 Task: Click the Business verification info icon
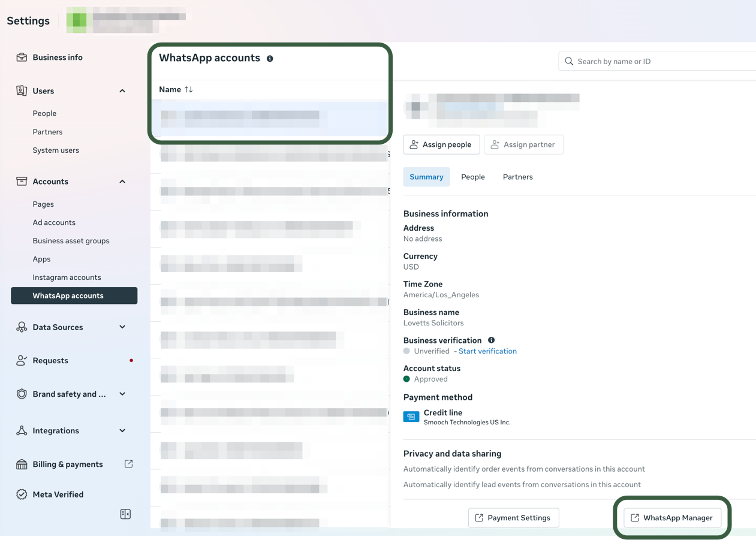pos(491,340)
